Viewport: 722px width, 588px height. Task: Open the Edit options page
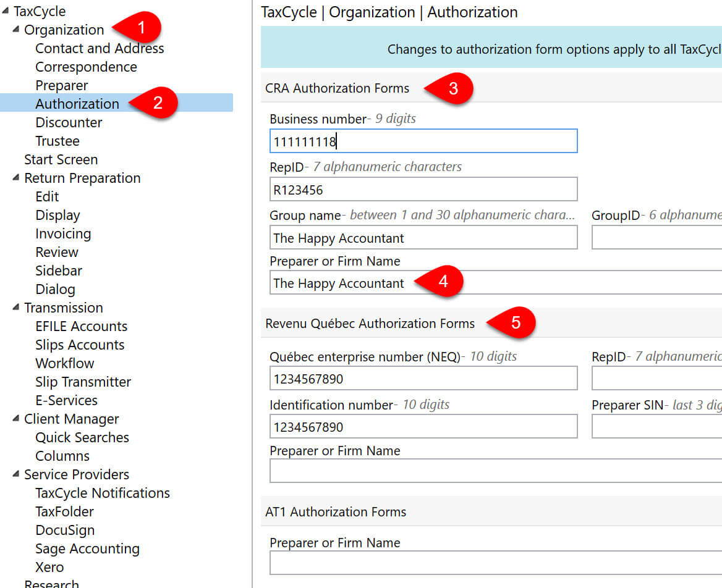coord(47,196)
